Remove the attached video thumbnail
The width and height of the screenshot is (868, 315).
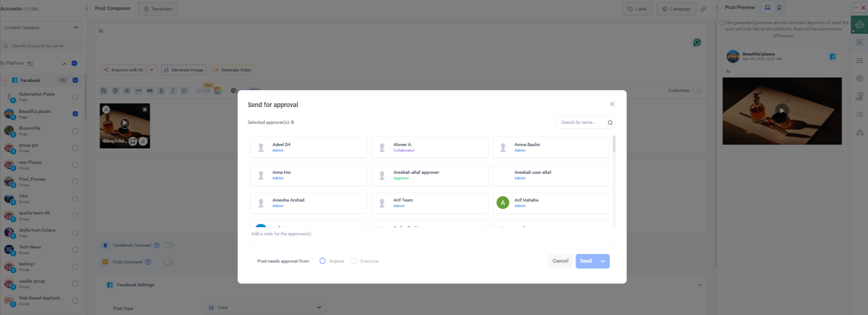[x=145, y=109]
